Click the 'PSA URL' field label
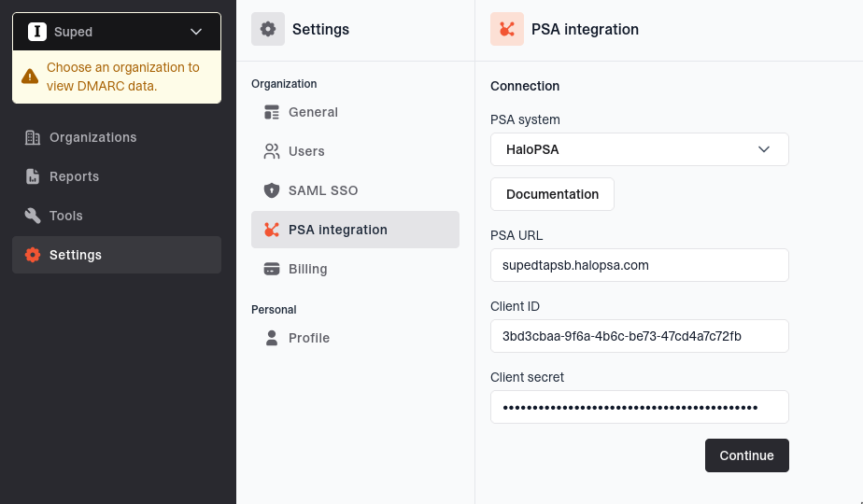 [x=516, y=235]
